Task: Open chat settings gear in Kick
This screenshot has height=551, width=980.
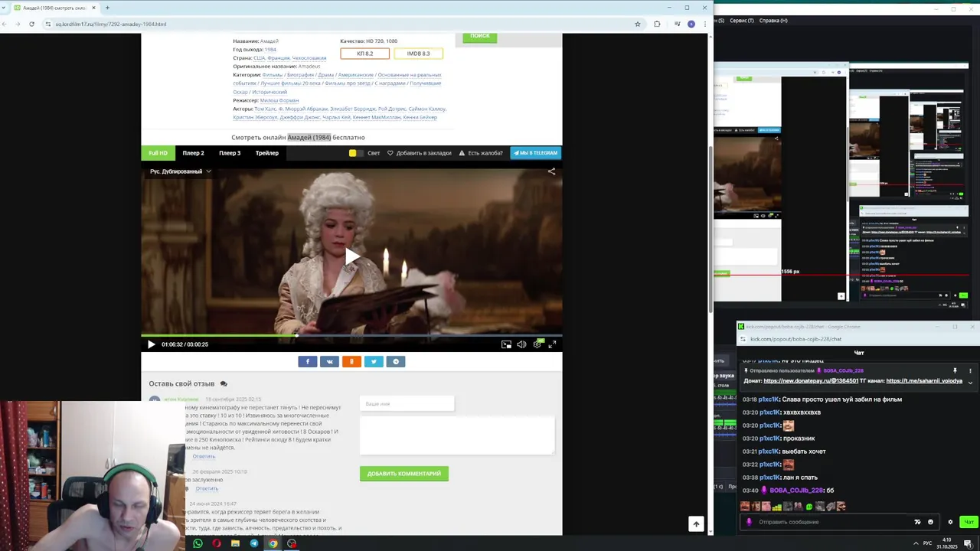Action: [x=950, y=522]
